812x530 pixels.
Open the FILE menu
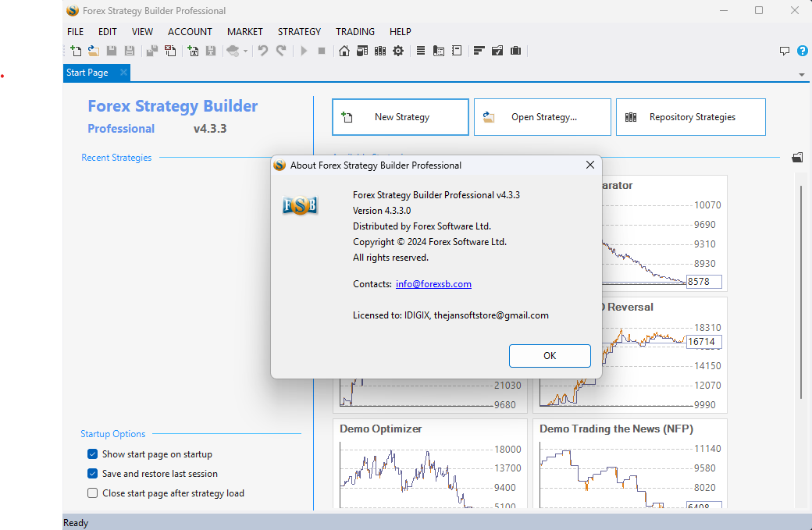tap(76, 31)
